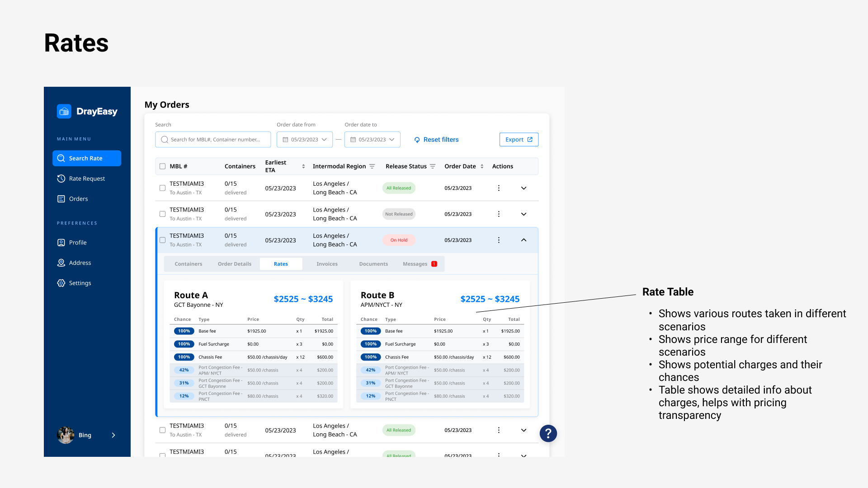868x488 pixels.
Task: Open actions menu for the On Hold order
Action: [x=499, y=240]
